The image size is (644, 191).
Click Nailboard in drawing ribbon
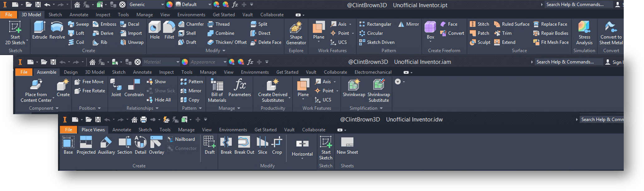[x=181, y=139]
